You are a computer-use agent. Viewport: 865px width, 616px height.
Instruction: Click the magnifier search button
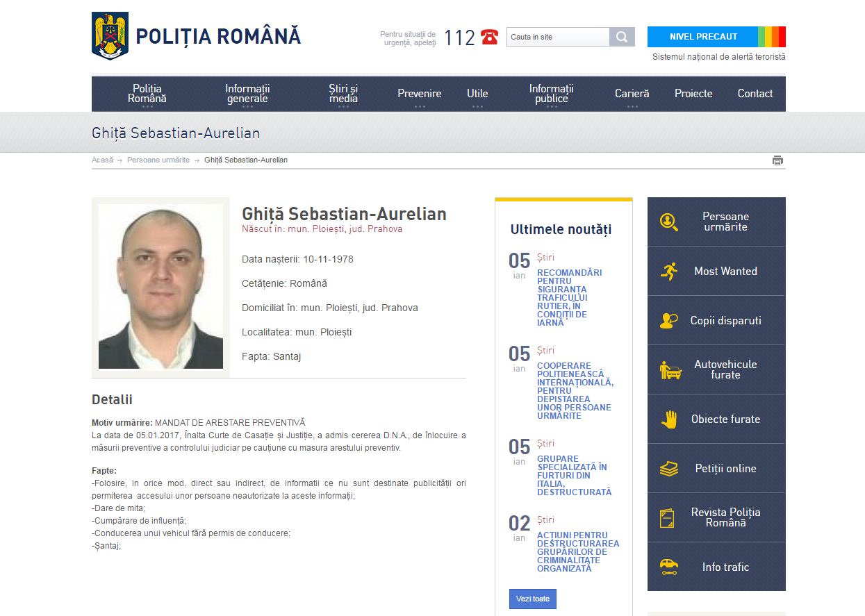click(622, 37)
